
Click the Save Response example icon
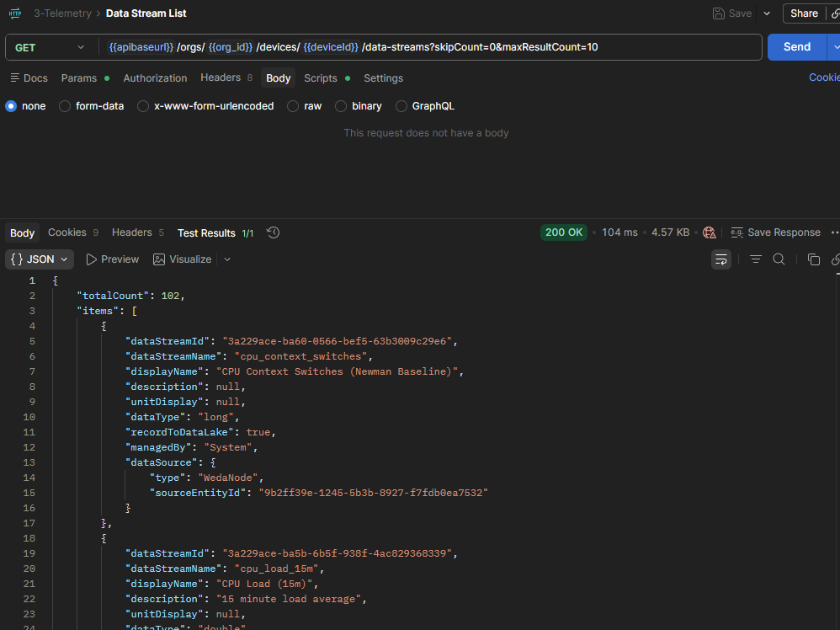coord(737,232)
